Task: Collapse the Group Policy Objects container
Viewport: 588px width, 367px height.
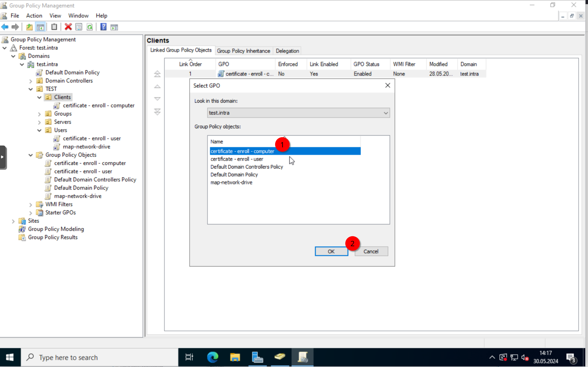Action: (x=31, y=155)
